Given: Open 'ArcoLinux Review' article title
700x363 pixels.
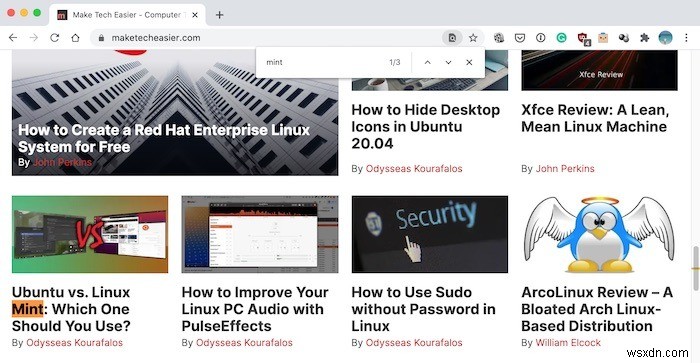Looking at the screenshot, I should coord(597,309).
